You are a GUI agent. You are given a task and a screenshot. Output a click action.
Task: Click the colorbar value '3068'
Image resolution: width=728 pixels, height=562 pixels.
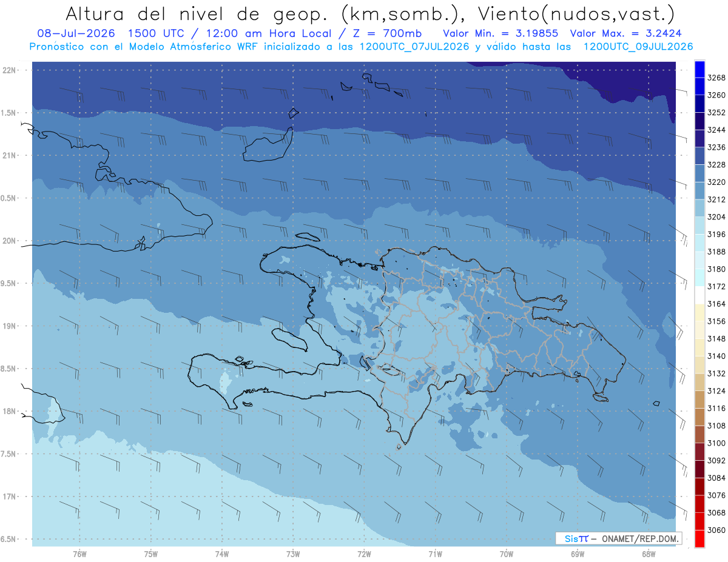[716, 513]
